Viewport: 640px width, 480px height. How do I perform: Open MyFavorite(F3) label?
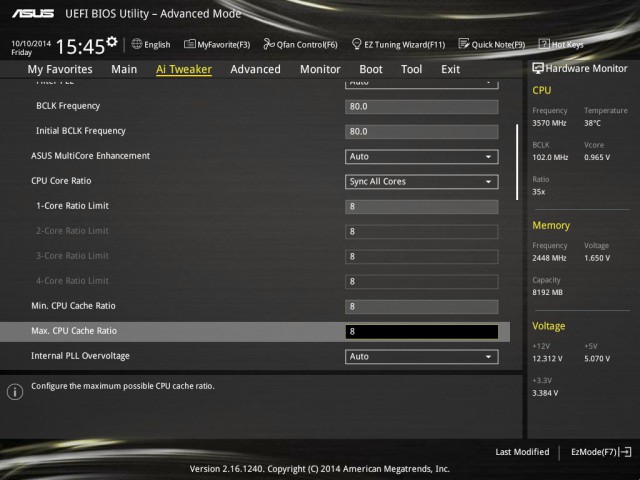tap(224, 44)
